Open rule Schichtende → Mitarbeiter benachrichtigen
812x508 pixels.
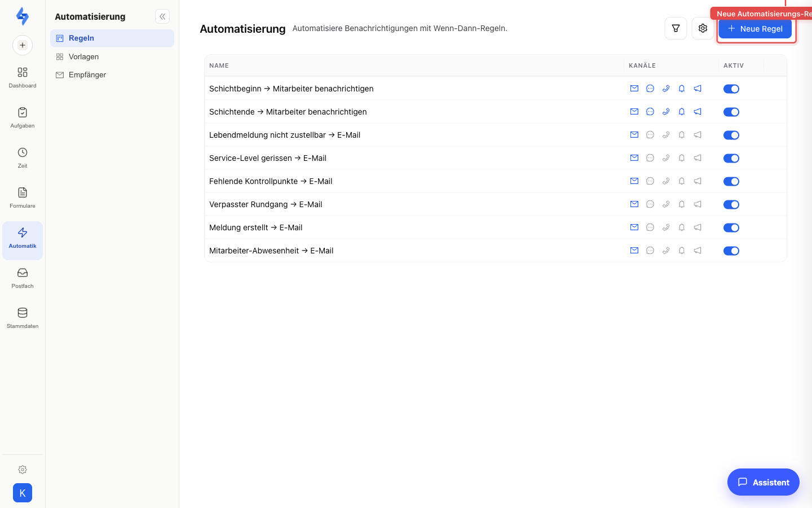coord(288,112)
